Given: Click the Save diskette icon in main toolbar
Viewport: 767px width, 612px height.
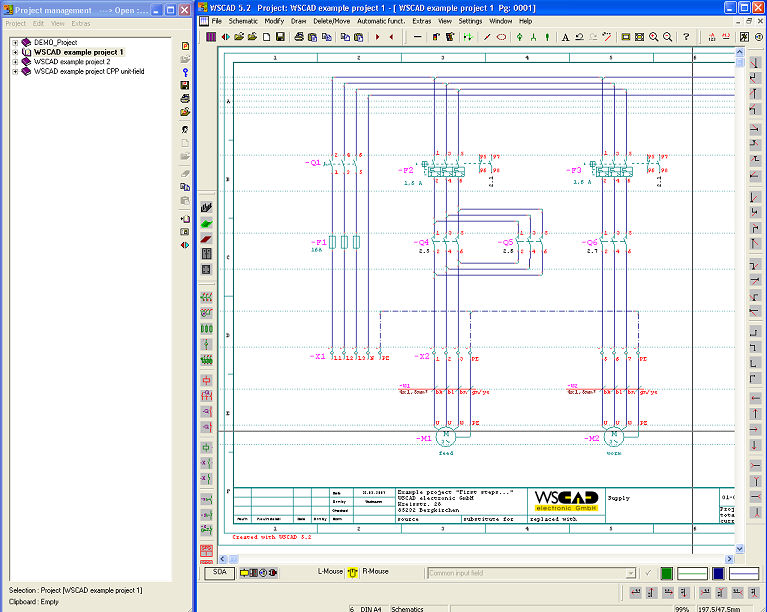Looking at the screenshot, I should pos(280,37).
